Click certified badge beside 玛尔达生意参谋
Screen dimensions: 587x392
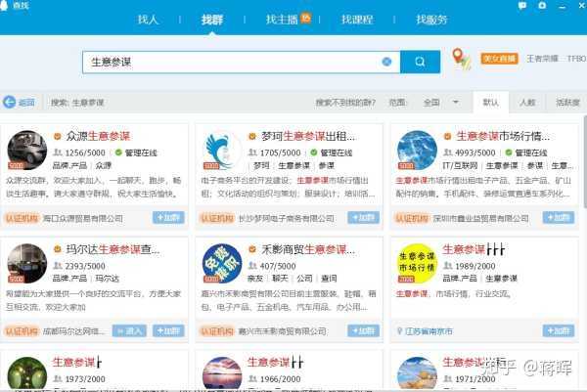tap(58, 249)
